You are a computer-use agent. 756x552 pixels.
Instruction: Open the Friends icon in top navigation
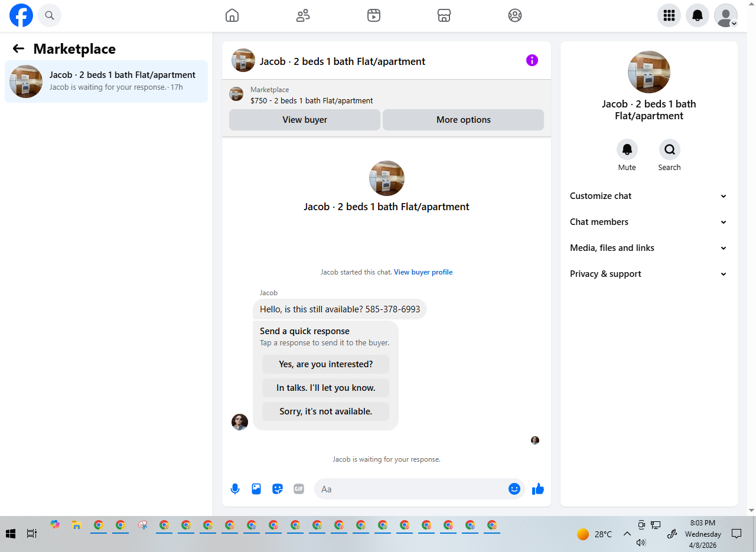[x=303, y=15]
